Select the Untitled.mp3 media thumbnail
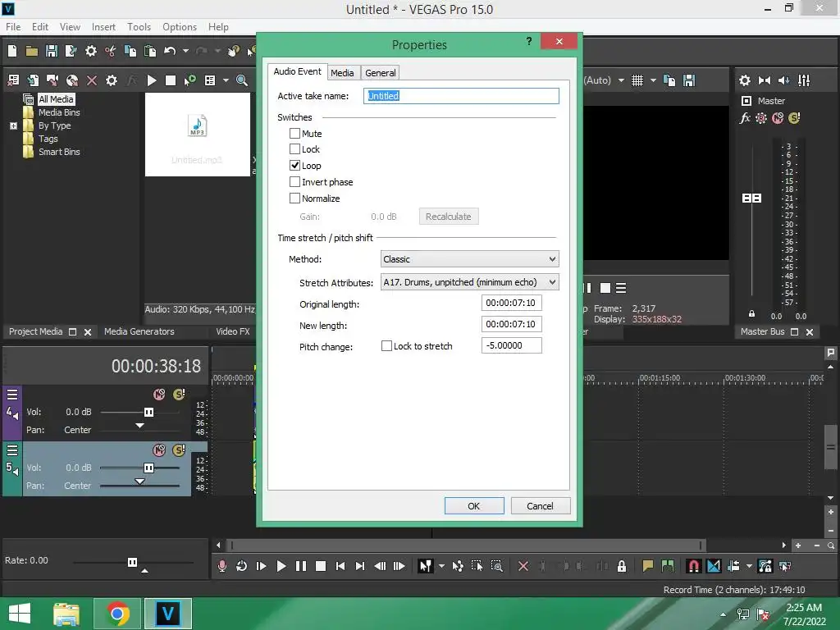This screenshot has width=840, height=630. point(197,135)
